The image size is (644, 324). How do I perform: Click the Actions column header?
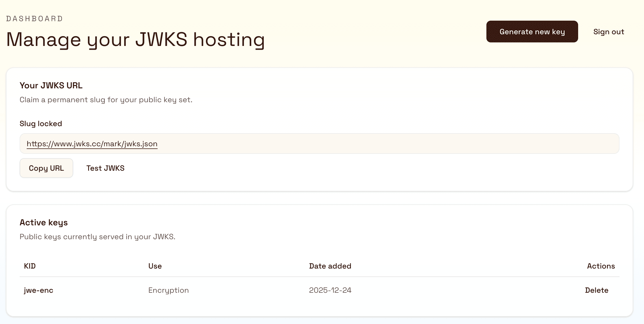point(600,266)
